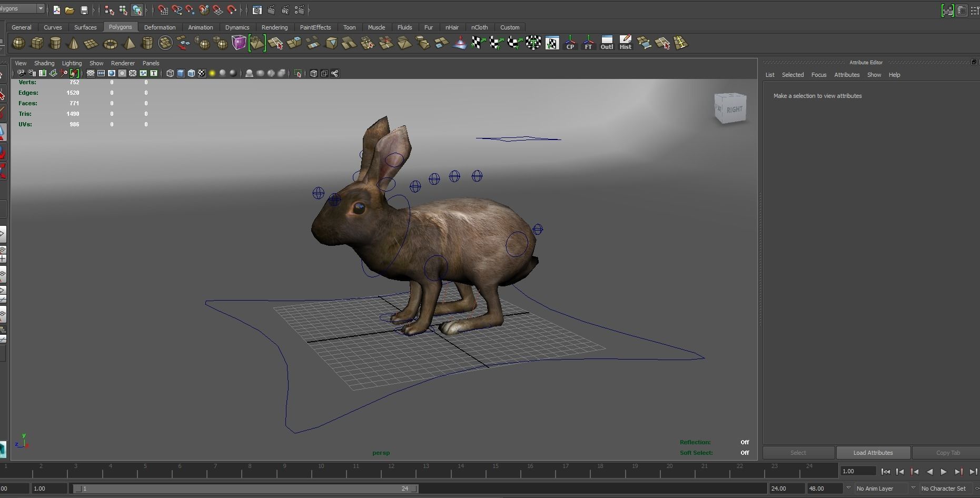Viewport: 980px width, 498px height.
Task: Create a polygon cube from shelf
Action: [37, 43]
